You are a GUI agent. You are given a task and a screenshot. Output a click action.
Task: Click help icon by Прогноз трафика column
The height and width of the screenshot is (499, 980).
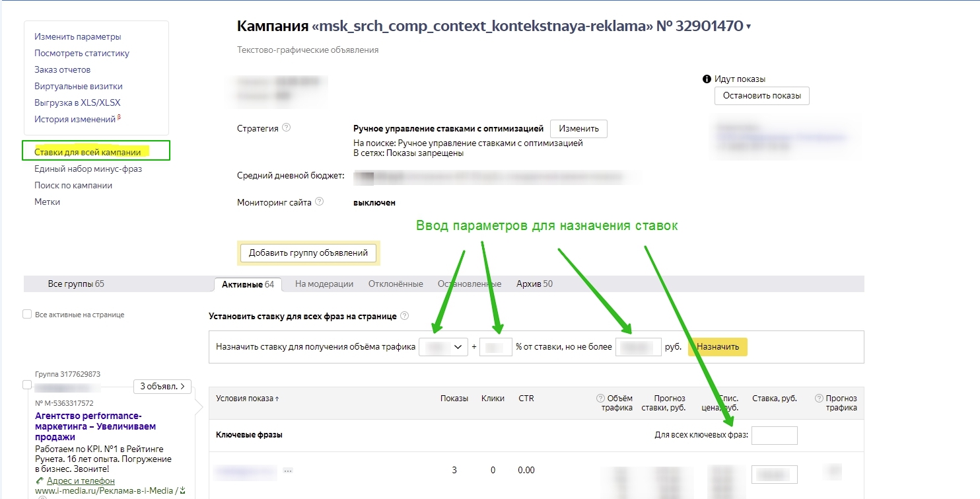click(x=819, y=399)
